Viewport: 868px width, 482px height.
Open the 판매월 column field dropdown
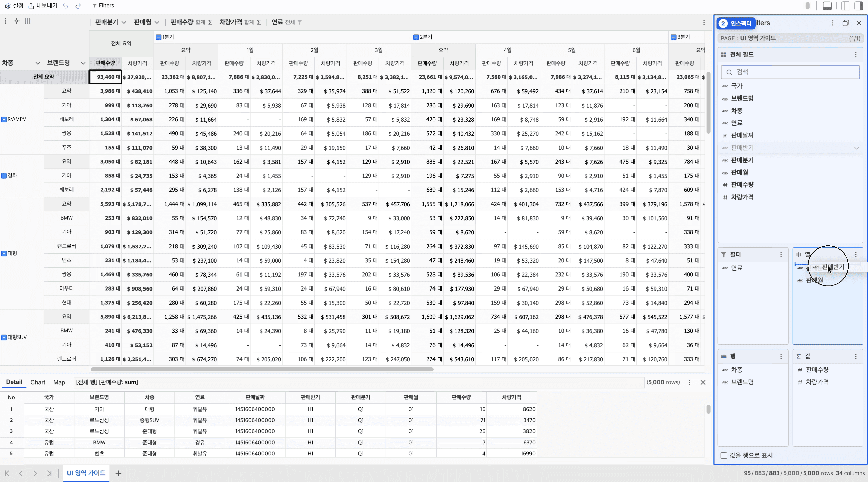click(x=157, y=23)
